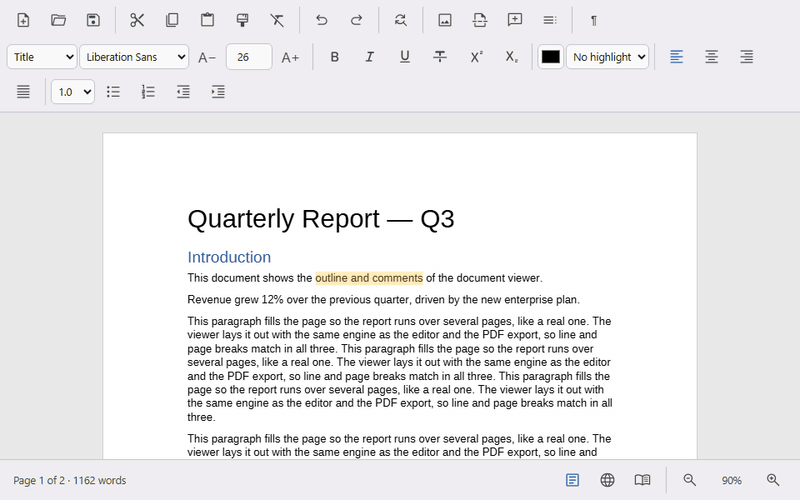Click the 90% zoom level
Screen dimensions: 800x500
(x=731, y=481)
